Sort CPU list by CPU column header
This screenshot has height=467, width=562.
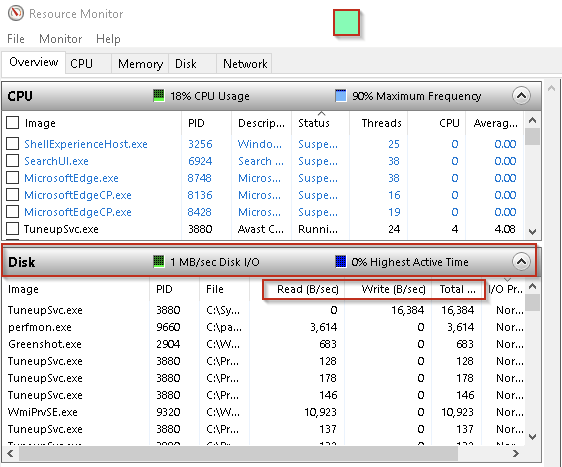tap(437, 123)
